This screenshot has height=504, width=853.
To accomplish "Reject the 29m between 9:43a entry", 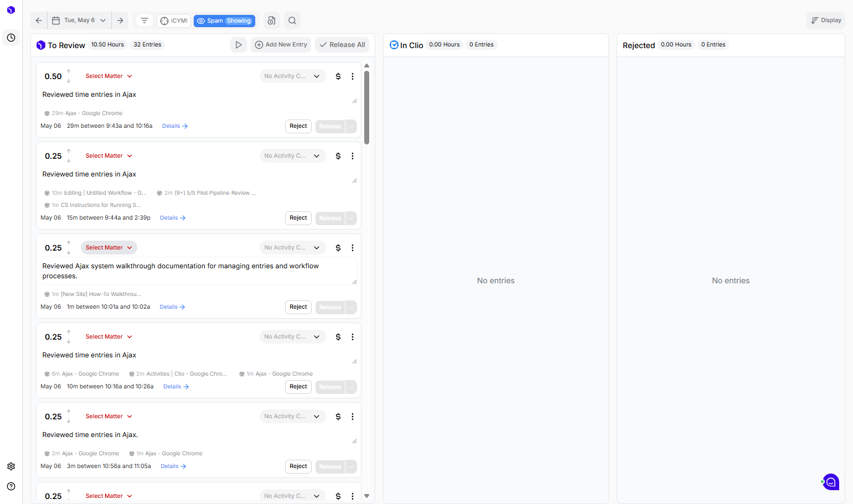I will (x=298, y=126).
